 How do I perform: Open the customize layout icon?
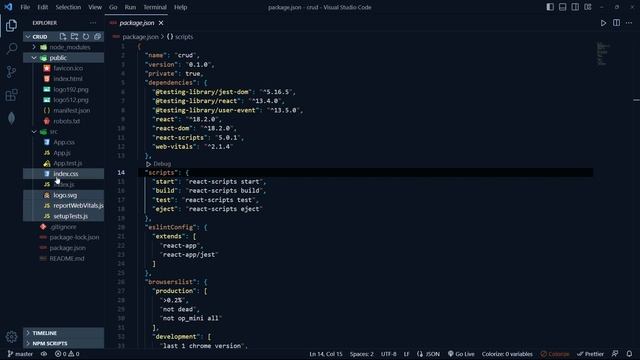pyautogui.click(x=588, y=7)
